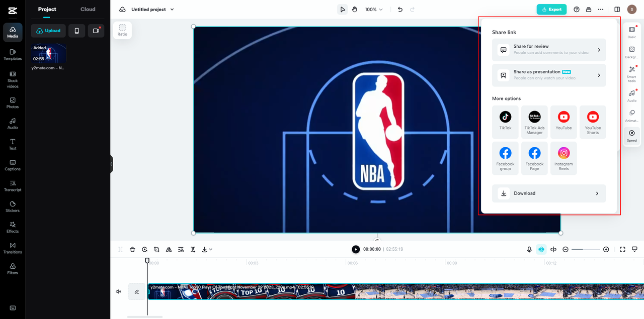644x319 pixels.
Task: Click the microphone voiceover record icon
Action: pyautogui.click(x=529, y=249)
